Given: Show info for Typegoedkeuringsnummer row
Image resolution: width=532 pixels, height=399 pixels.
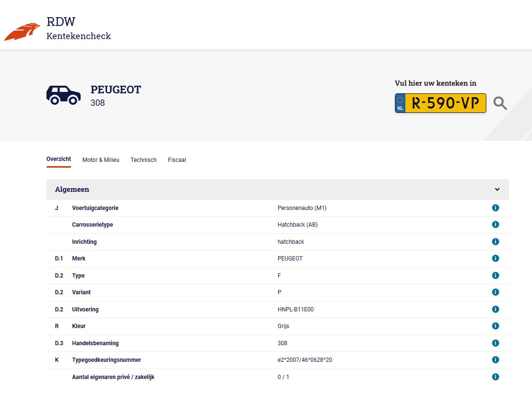Looking at the screenshot, I should [495, 359].
